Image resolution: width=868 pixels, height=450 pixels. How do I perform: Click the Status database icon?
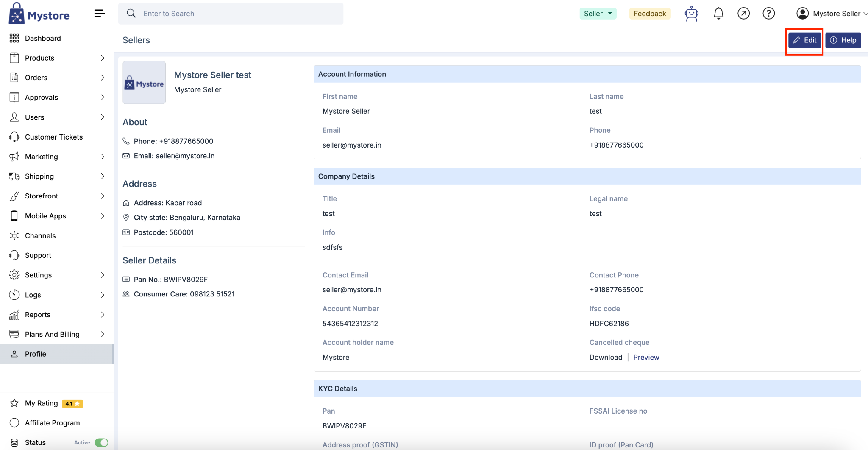pos(14,443)
